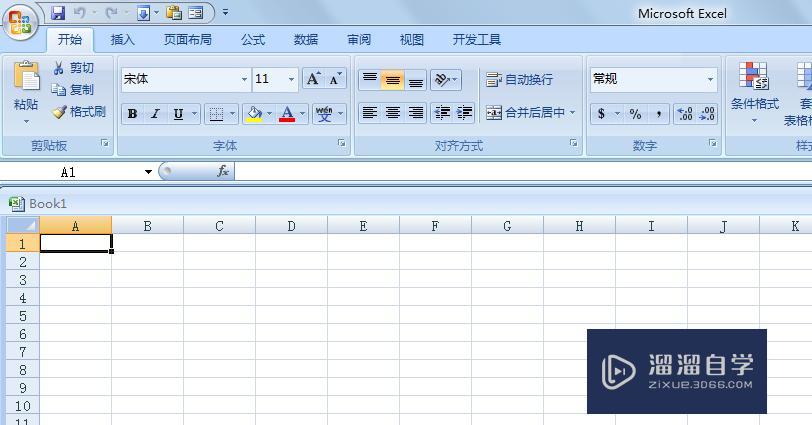The image size is (812, 425).
Task: Open the 剪贴板 dialog launcher
Action: click(105, 143)
